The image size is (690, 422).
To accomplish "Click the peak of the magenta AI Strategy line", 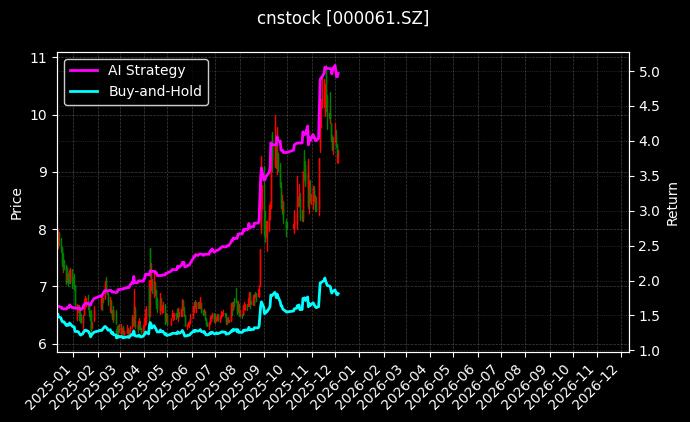I will coord(334,65).
